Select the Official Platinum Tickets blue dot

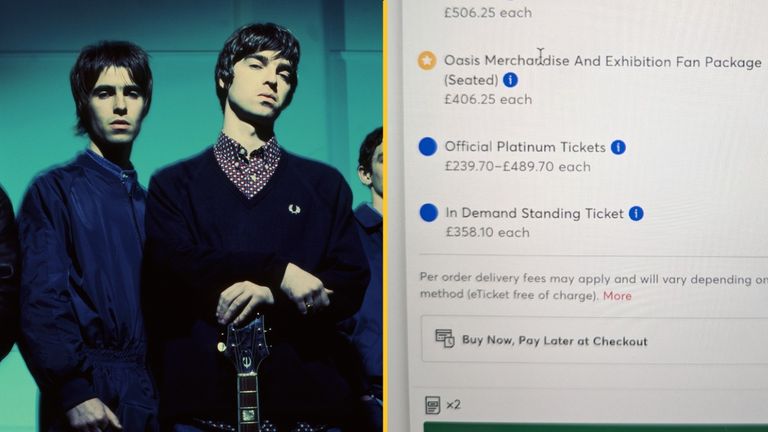point(428,147)
